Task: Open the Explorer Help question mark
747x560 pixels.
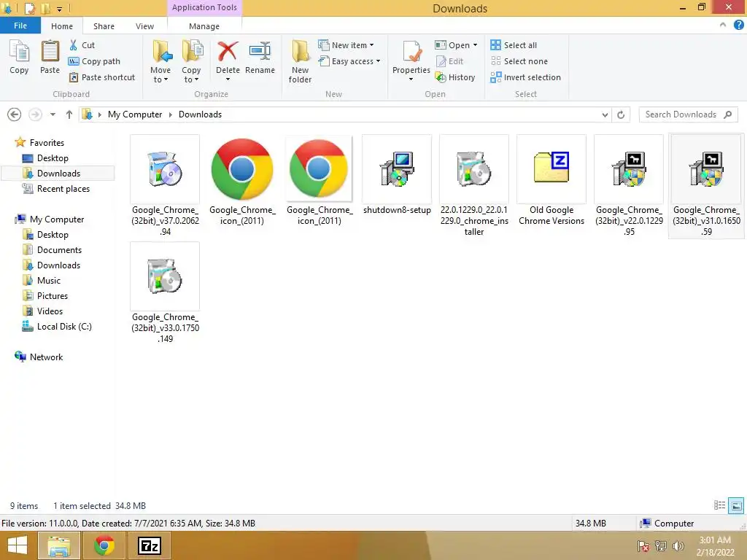Action: (x=738, y=26)
